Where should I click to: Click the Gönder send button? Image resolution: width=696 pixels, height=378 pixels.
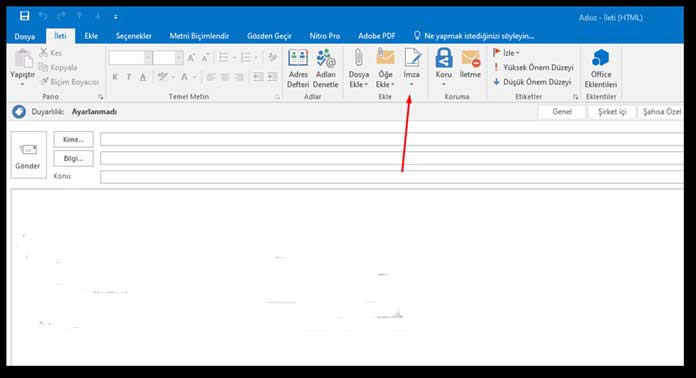click(28, 155)
